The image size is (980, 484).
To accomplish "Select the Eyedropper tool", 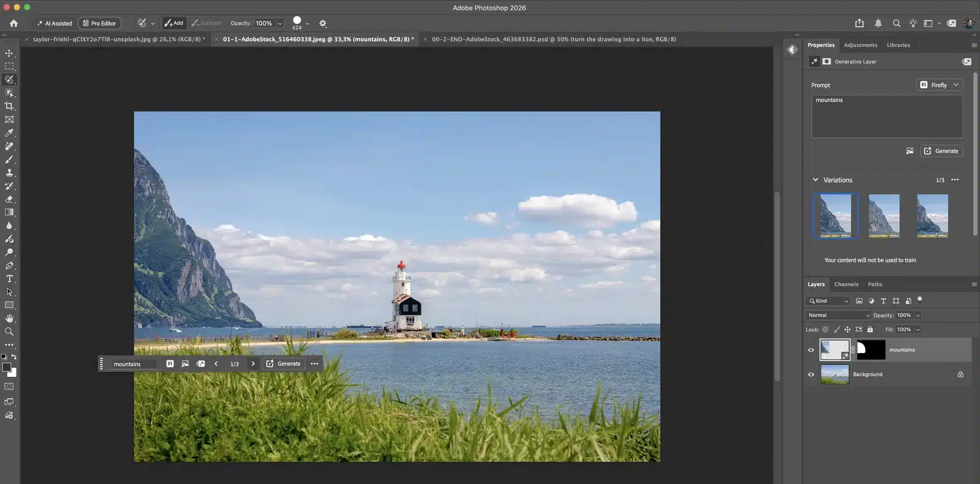I will click(x=9, y=133).
